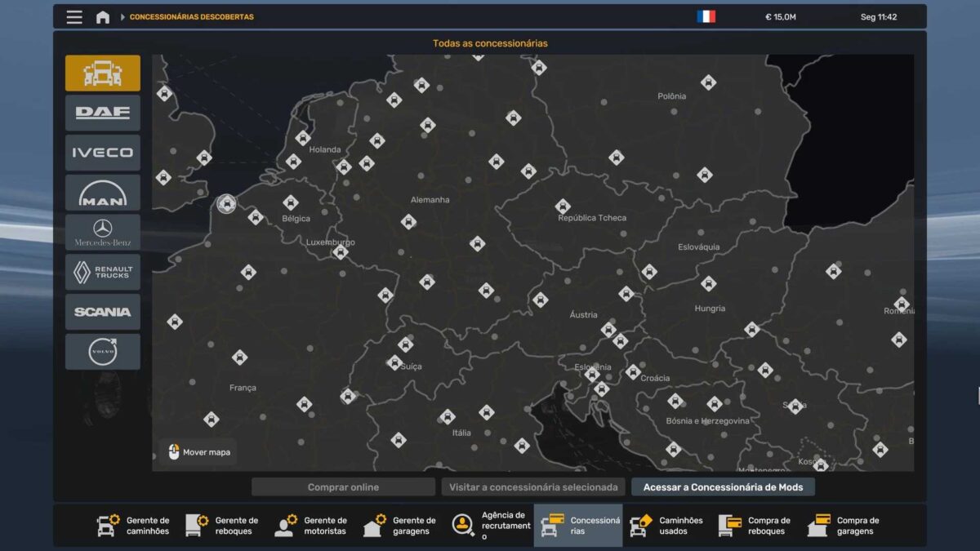The height and width of the screenshot is (551, 980).
Task: Open the Caminhões usados tab
Action: [x=666, y=526]
